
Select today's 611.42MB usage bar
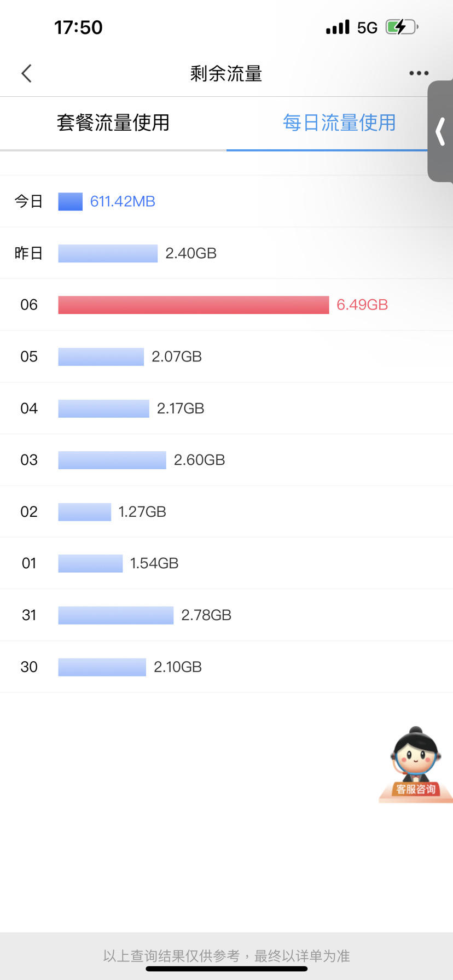click(x=71, y=201)
